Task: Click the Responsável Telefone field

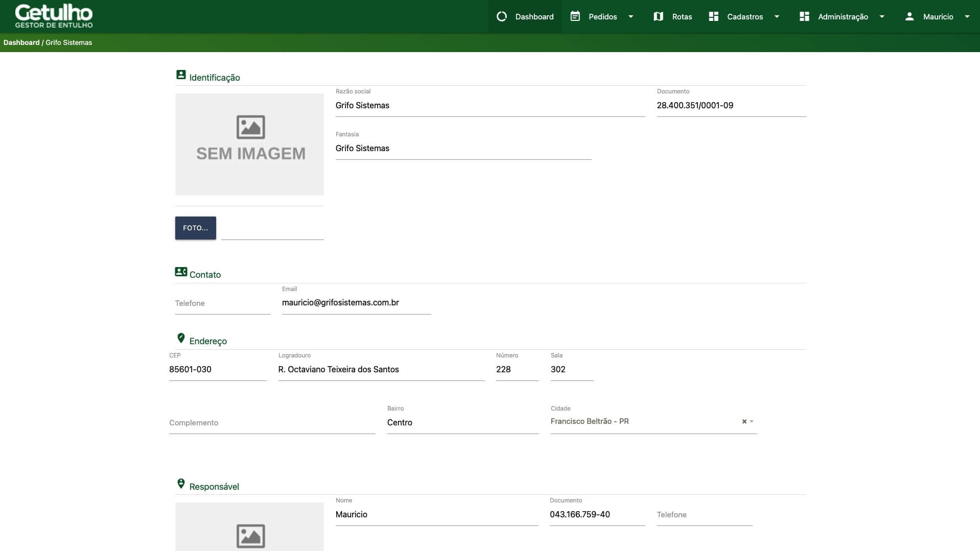Action: tap(705, 514)
